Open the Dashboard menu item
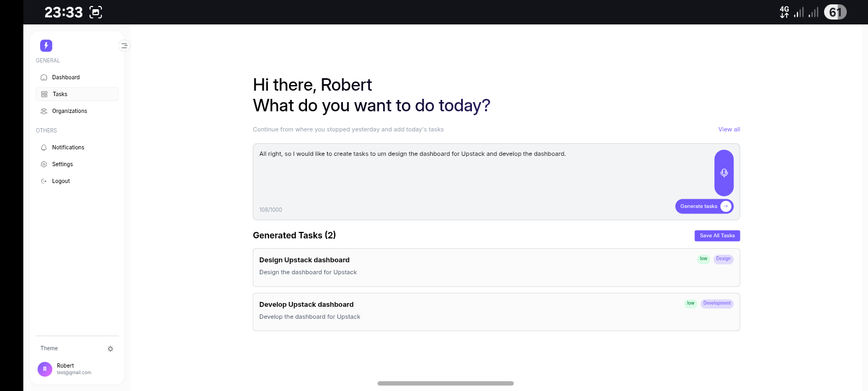The height and width of the screenshot is (391, 868). pyautogui.click(x=77, y=78)
